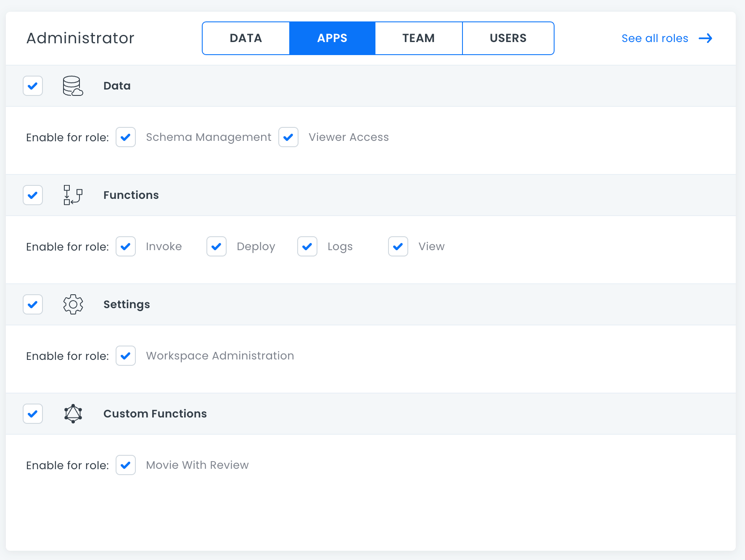Open the See all roles link
The height and width of the screenshot is (560, 745).
tap(655, 38)
